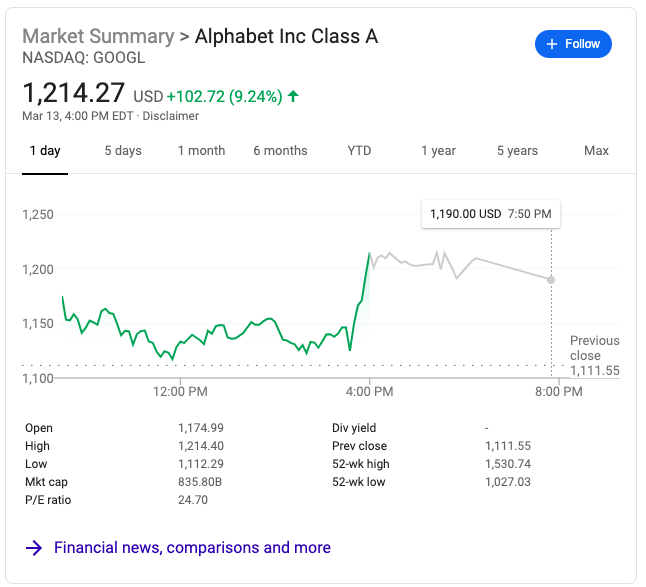The width and height of the screenshot is (646, 587).
Task: Switch to the 1 year tab
Action: (x=438, y=151)
